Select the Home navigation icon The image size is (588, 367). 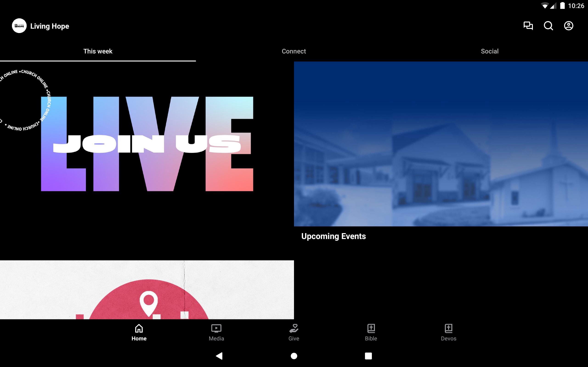[x=139, y=328]
